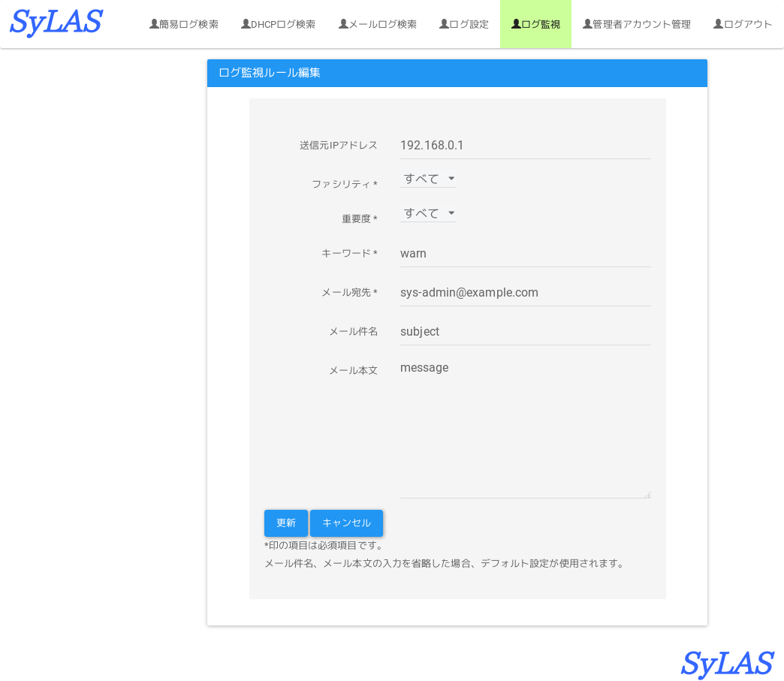This screenshot has width=784, height=681.
Task: Click the 重要度 * label
Action: tap(360, 219)
